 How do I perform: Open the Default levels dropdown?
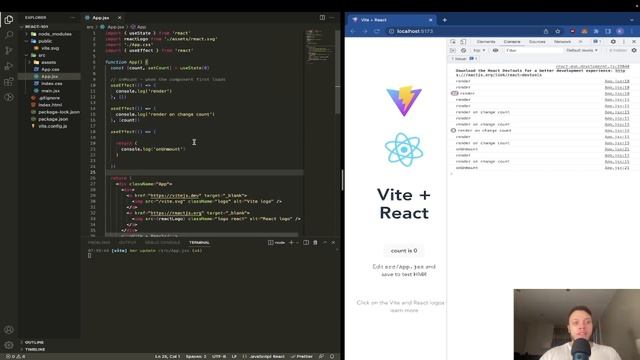582,50
